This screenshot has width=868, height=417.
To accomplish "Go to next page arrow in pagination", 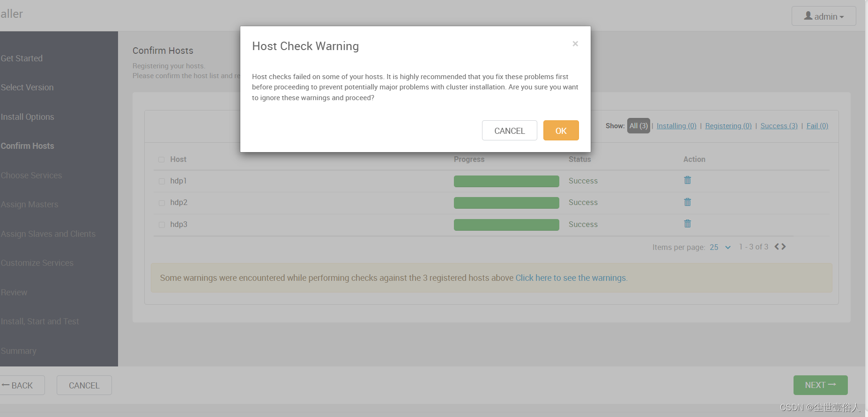I will [x=783, y=247].
